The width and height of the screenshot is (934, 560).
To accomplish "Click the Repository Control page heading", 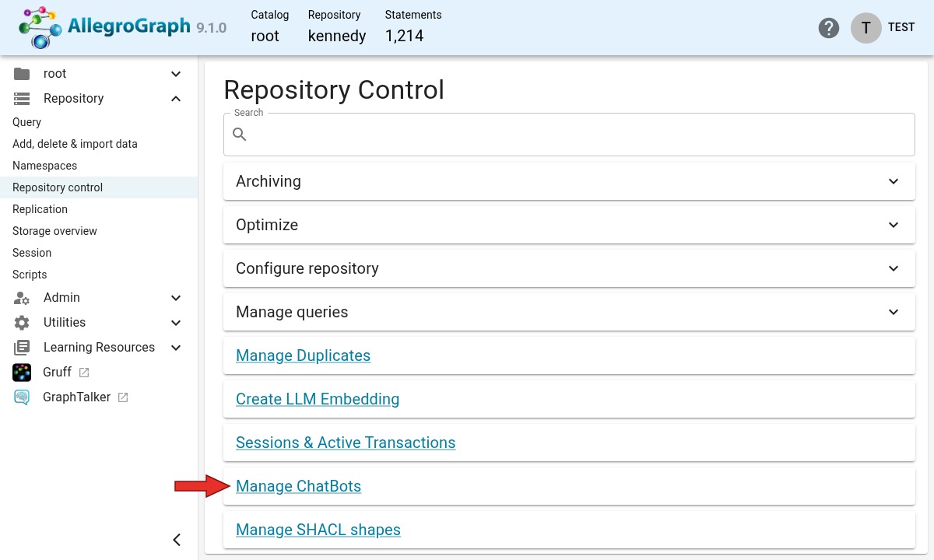I will (x=334, y=89).
